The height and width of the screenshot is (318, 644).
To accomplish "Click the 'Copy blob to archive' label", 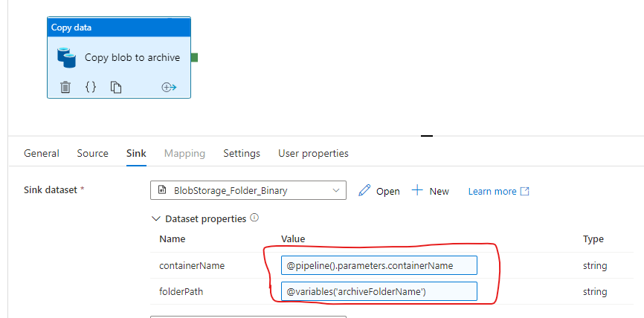I will point(132,57).
